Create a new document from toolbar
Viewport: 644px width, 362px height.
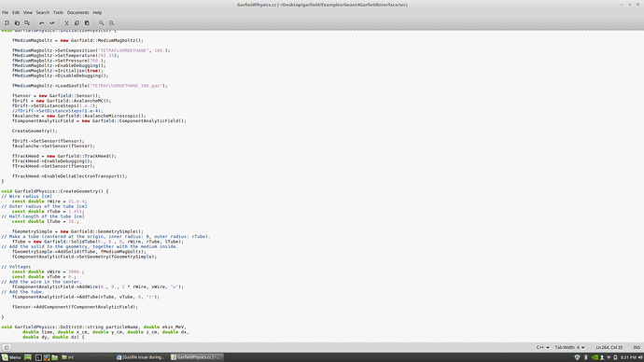tap(7, 23)
